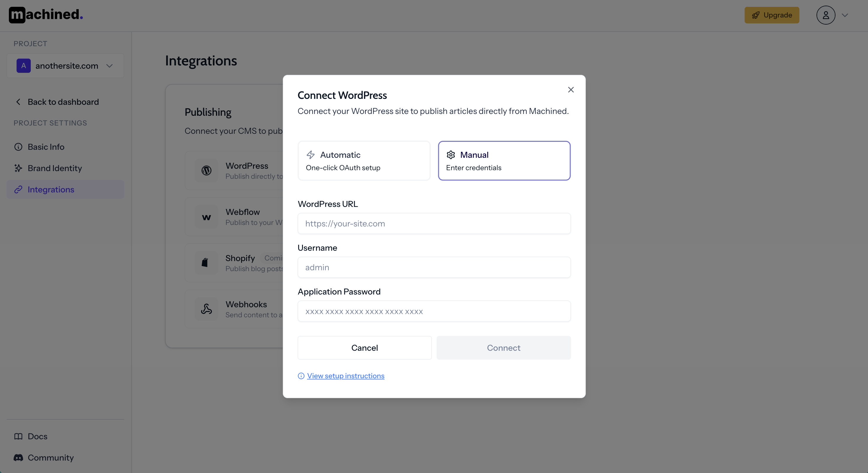Click the purple A project badge
Image resolution: width=868 pixels, height=473 pixels.
tap(24, 66)
